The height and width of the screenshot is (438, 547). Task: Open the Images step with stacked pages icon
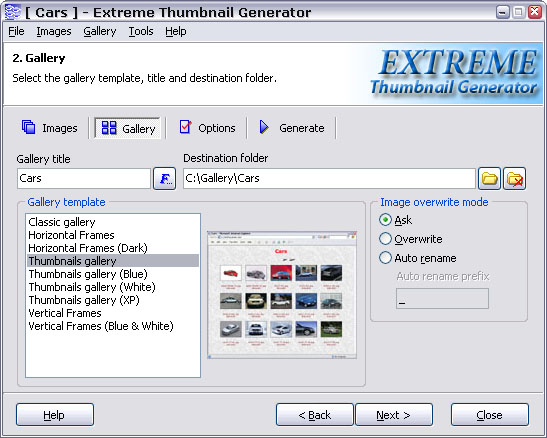tap(29, 127)
